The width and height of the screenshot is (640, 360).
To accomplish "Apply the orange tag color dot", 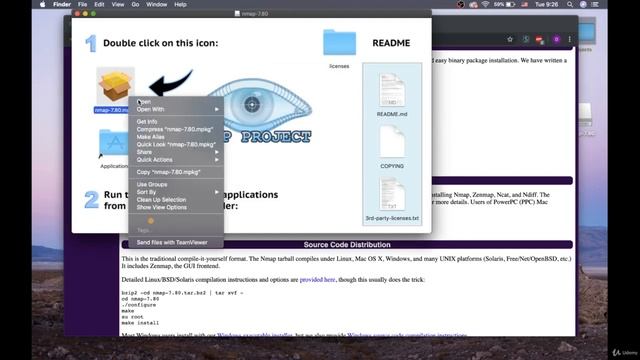I will [151, 221].
